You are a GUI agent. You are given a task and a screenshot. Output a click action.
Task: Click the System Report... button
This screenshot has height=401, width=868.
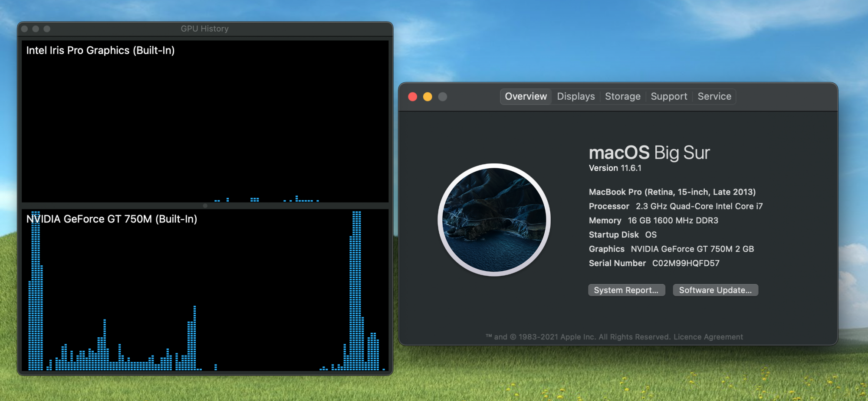coord(626,290)
